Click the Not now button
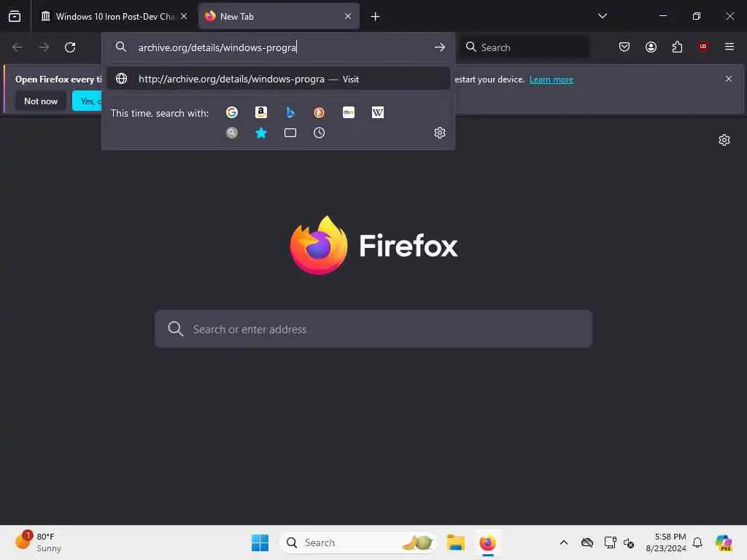Image resolution: width=747 pixels, height=560 pixels. 41,101
